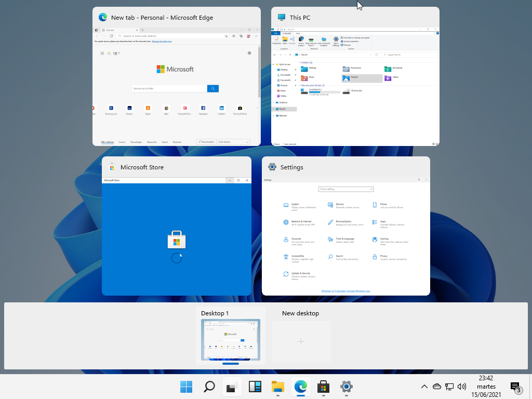Close Task View via its taskbar icon
532x399 pixels.
pos(232,387)
